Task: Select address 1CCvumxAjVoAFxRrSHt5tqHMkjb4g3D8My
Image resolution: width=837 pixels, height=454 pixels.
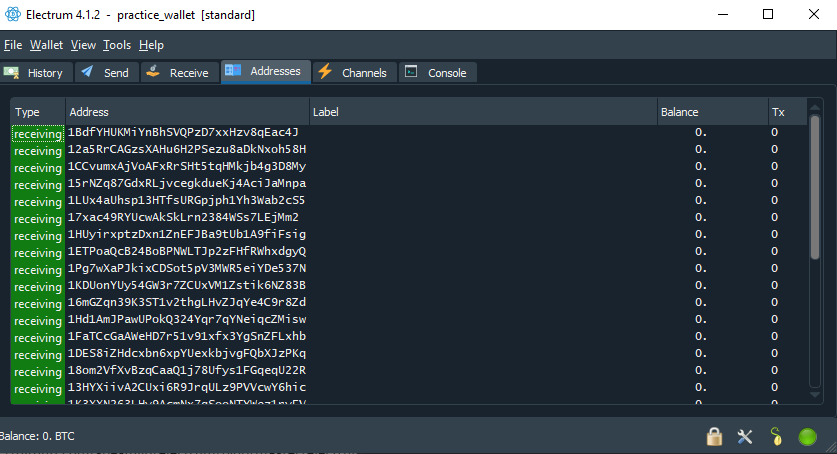Action: click(187, 166)
